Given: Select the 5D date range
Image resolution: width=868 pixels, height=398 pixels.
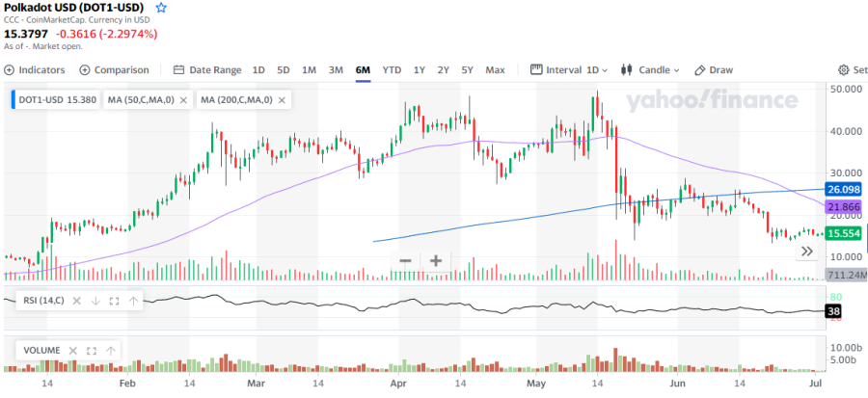Looking at the screenshot, I should click(x=284, y=70).
